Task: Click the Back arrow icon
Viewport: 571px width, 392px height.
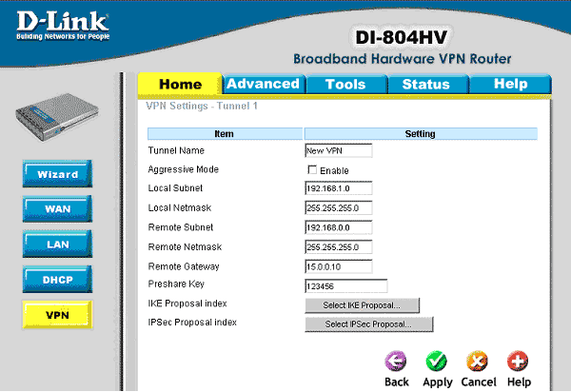Action: point(397,362)
